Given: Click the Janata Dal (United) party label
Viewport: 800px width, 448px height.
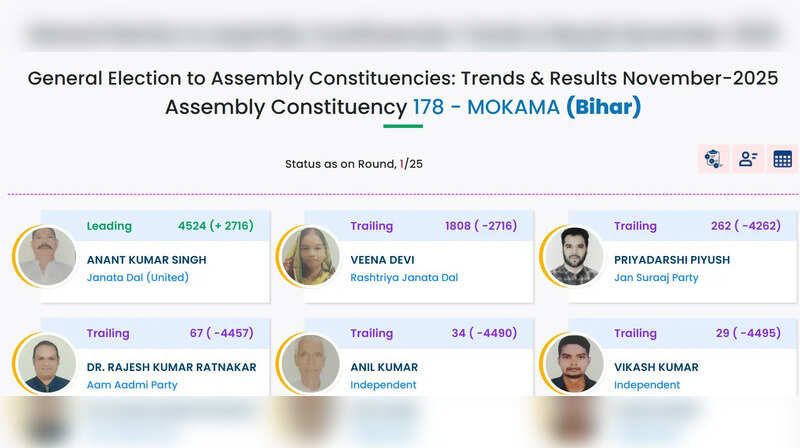Looking at the screenshot, I should (138, 278).
